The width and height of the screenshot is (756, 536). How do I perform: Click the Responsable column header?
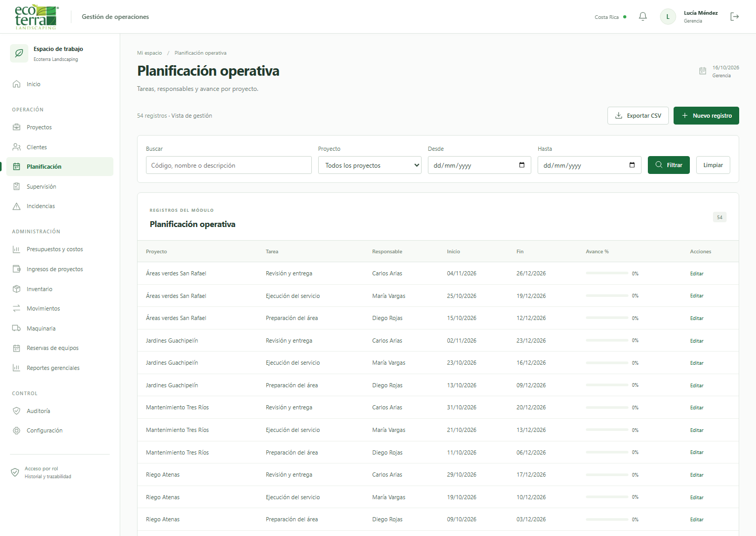pos(387,252)
